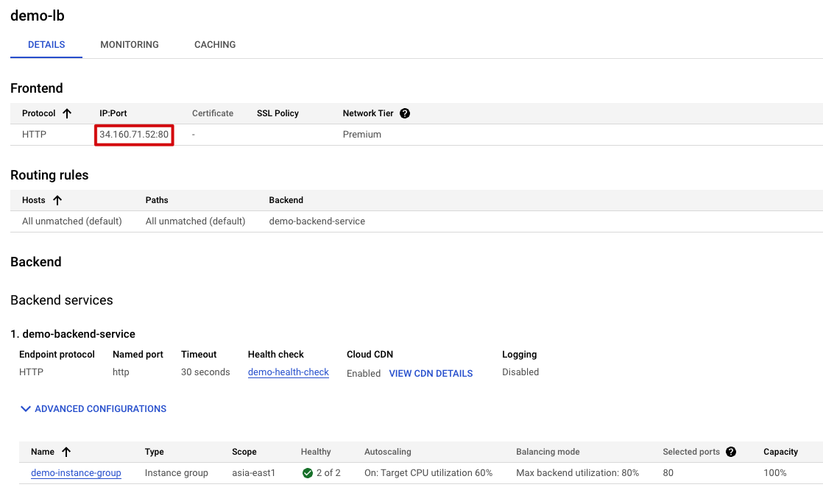
Task: Click the Capacity column header
Action: point(780,452)
